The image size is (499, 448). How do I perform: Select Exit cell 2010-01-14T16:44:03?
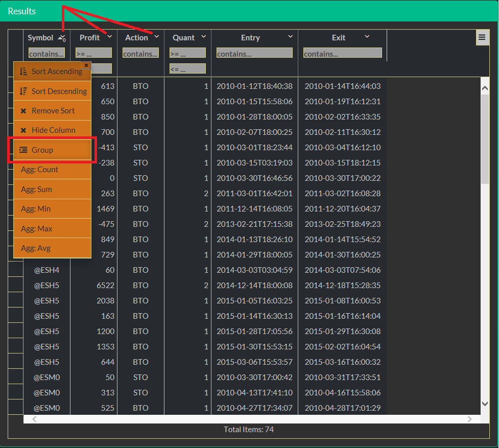pyautogui.click(x=343, y=86)
